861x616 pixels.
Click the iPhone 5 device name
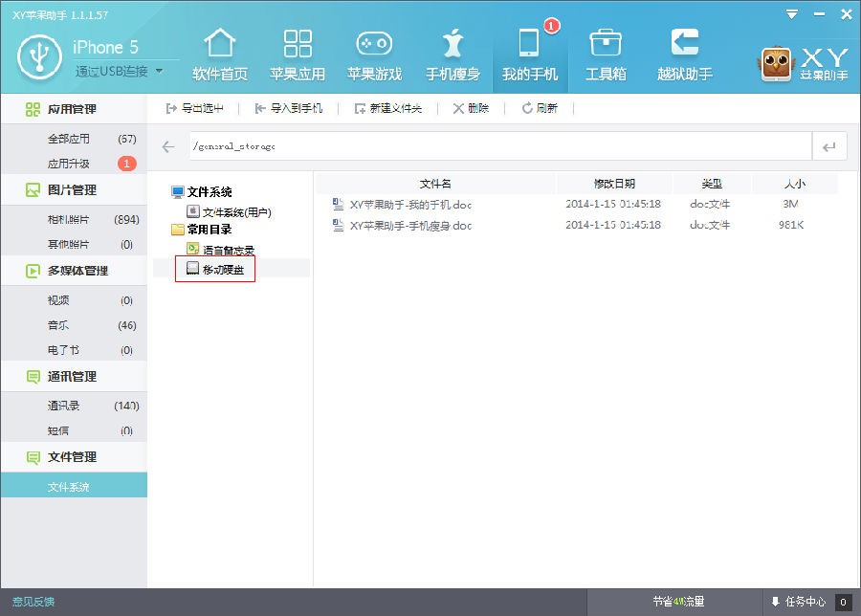click(105, 47)
